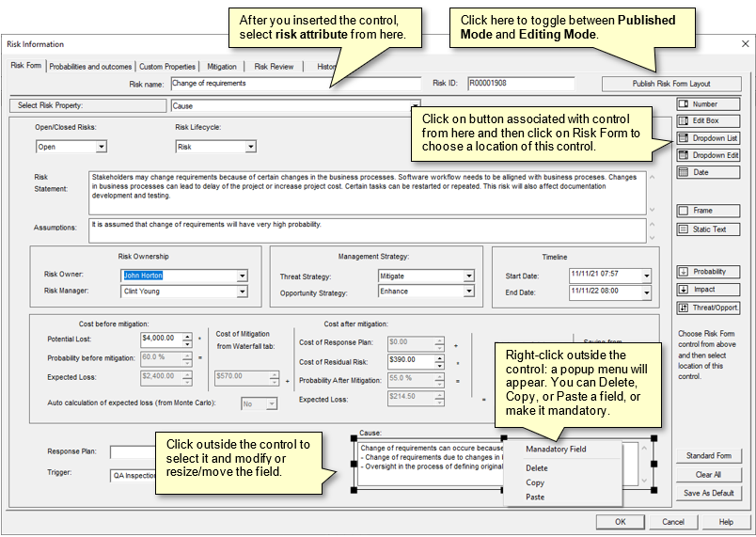This screenshot has width=756, height=537.
Task: Click the Management Strategy heading
Action: (x=373, y=257)
